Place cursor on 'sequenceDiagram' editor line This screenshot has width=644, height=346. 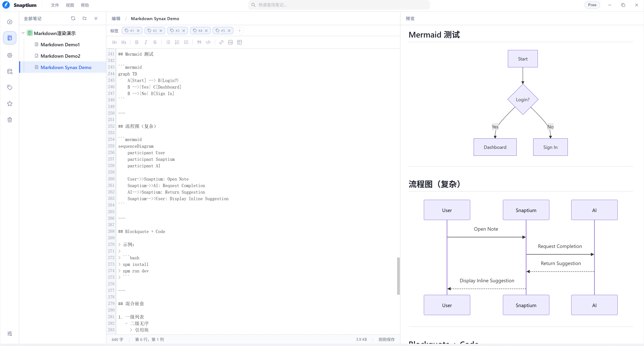coord(136,146)
